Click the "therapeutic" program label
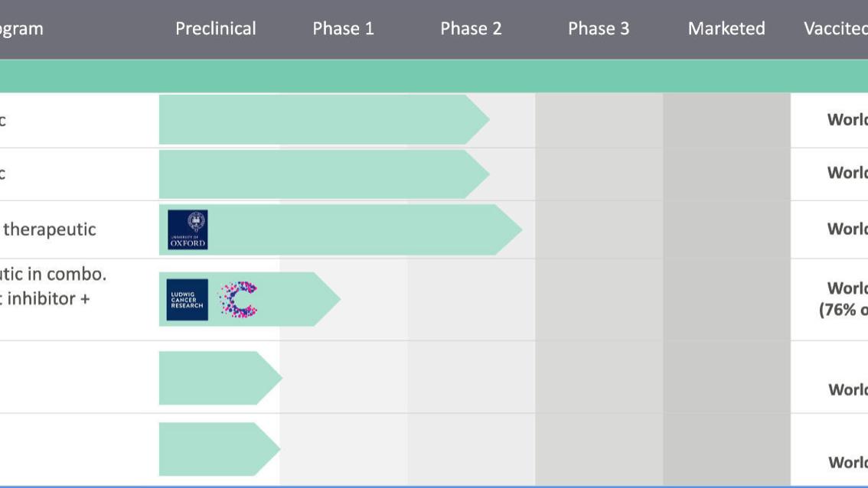The width and height of the screenshot is (868, 488). point(50,229)
